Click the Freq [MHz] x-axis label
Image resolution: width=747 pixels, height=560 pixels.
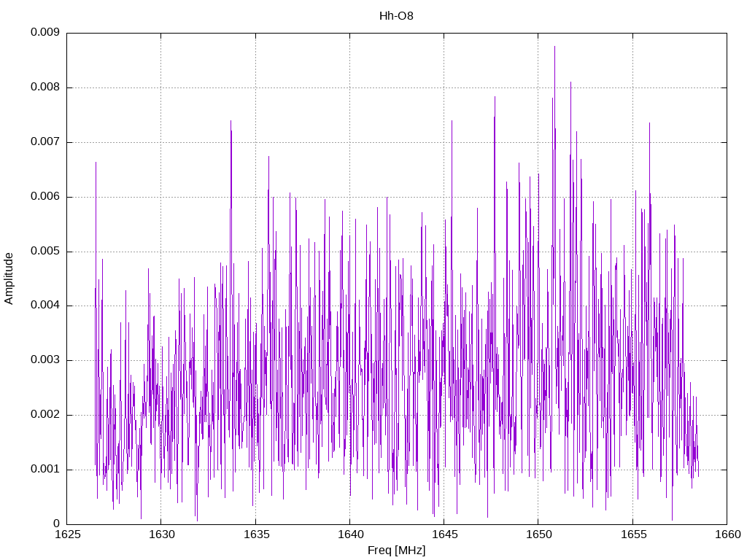coord(396,551)
